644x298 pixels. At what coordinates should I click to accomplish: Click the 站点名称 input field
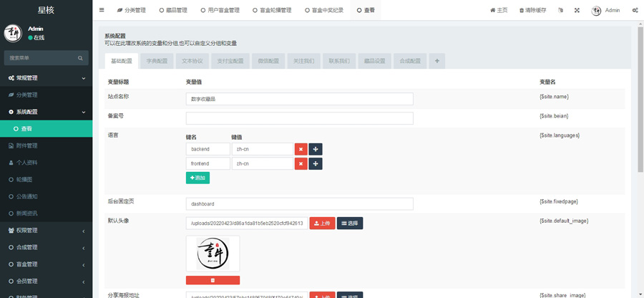299,99
